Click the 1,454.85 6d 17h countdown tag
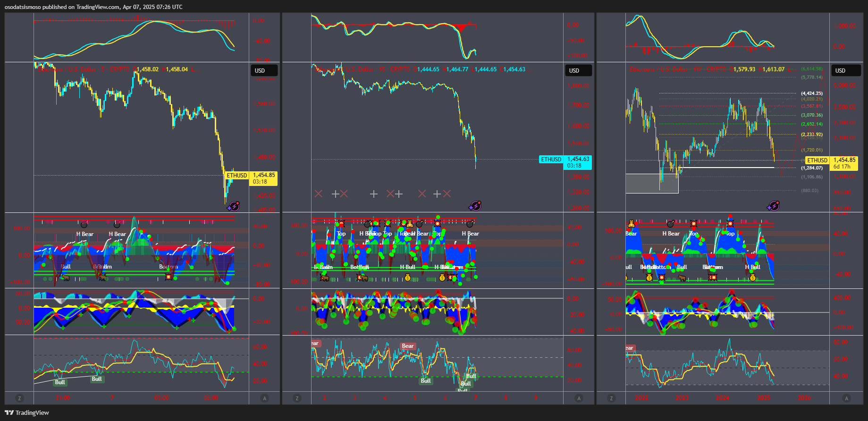 click(x=844, y=163)
